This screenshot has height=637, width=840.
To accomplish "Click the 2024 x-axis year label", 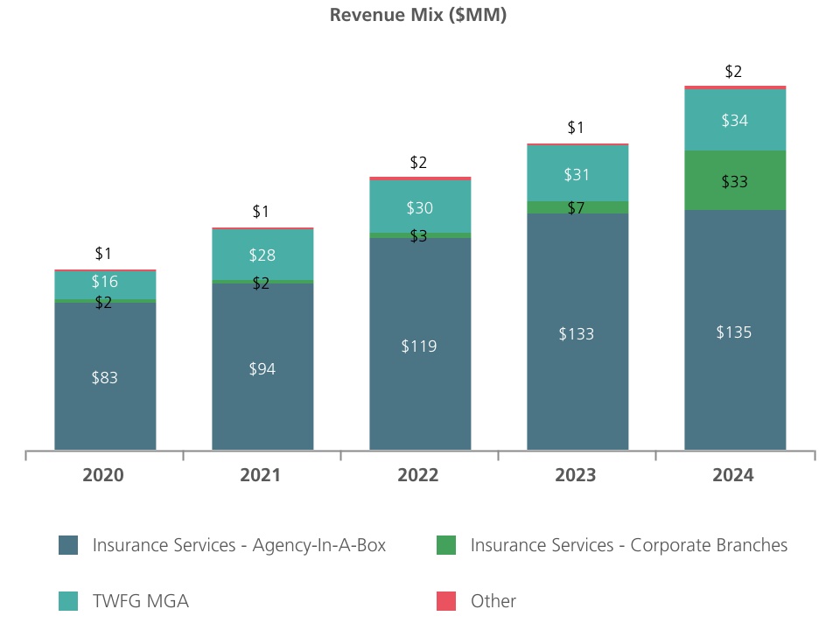I will [x=733, y=475].
